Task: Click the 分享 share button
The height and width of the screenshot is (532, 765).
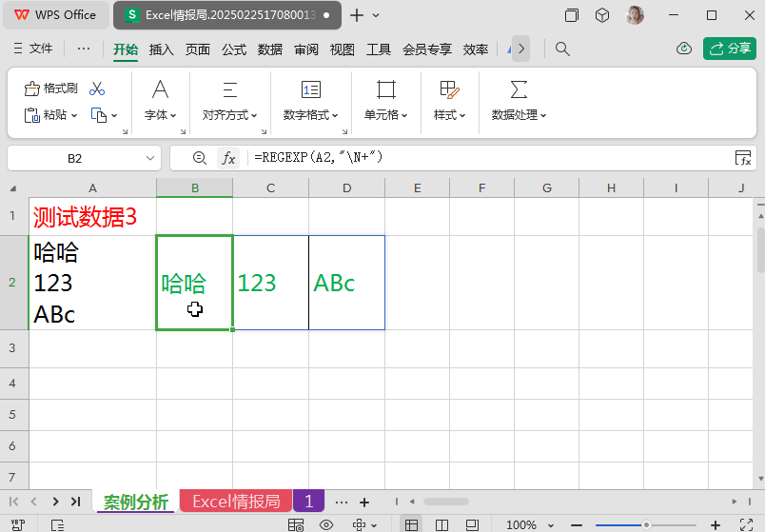Action: click(730, 49)
